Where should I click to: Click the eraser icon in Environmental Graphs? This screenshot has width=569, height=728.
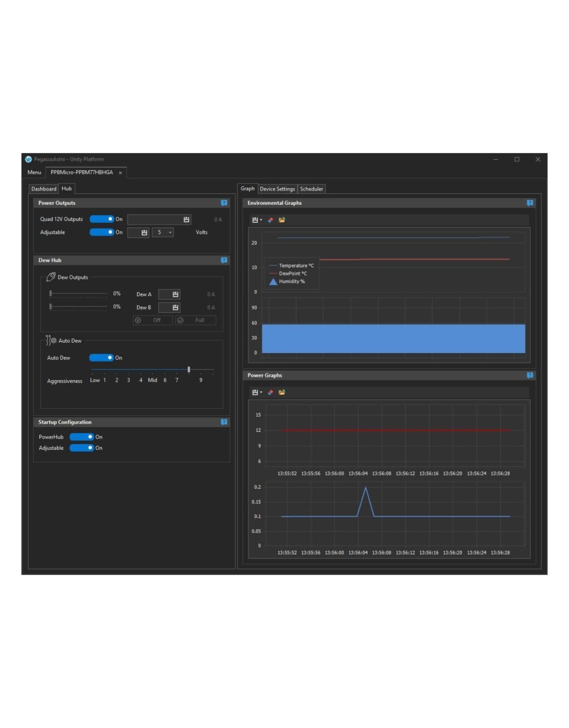click(x=270, y=220)
